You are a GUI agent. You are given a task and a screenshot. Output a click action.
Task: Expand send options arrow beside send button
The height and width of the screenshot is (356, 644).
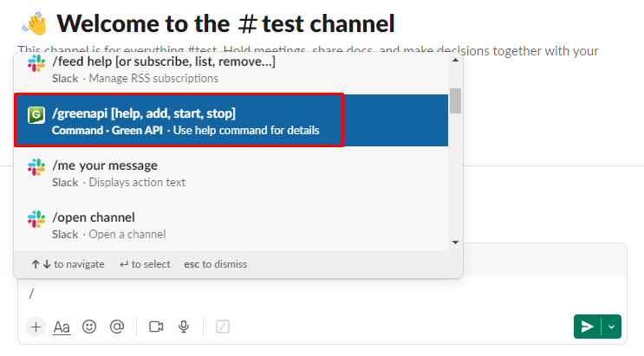click(x=613, y=327)
